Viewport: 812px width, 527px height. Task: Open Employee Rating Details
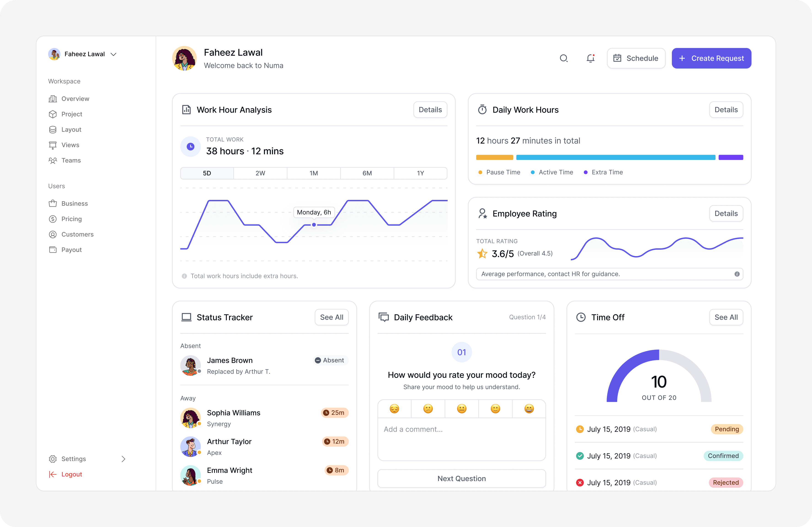[x=726, y=214]
